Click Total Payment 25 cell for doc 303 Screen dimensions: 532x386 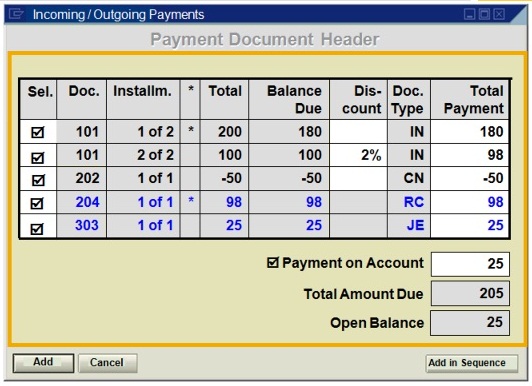tap(470, 226)
